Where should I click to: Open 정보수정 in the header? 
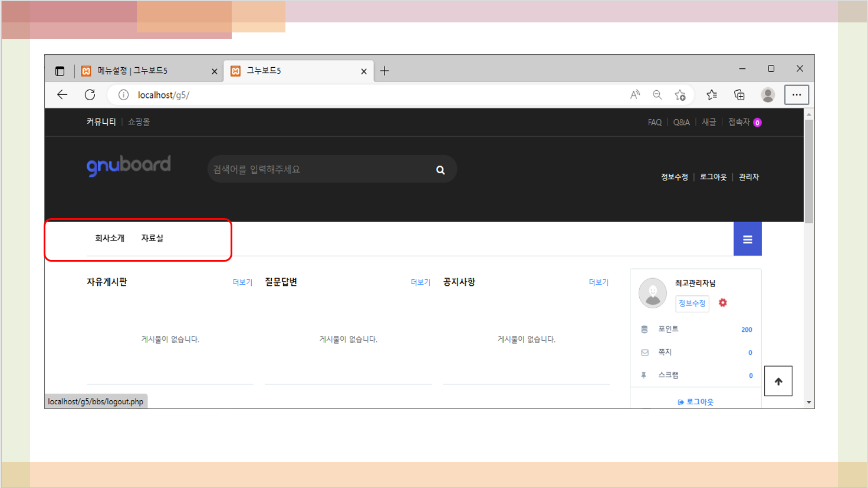675,177
